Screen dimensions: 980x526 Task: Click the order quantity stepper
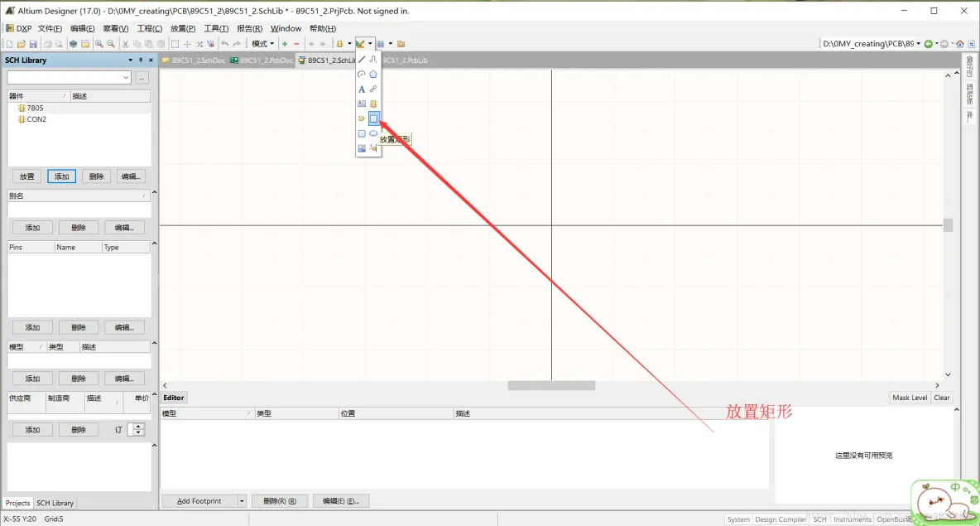pos(138,430)
